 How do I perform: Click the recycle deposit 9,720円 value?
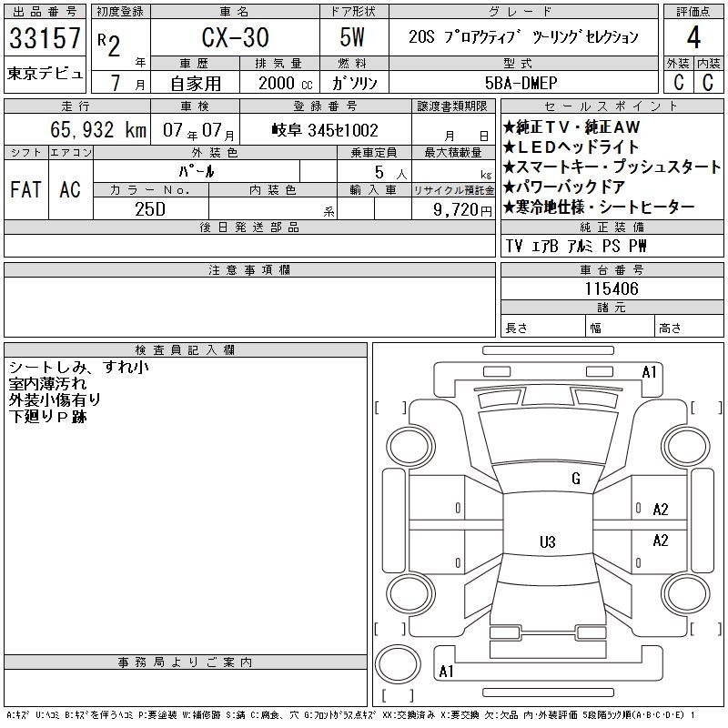453,208
